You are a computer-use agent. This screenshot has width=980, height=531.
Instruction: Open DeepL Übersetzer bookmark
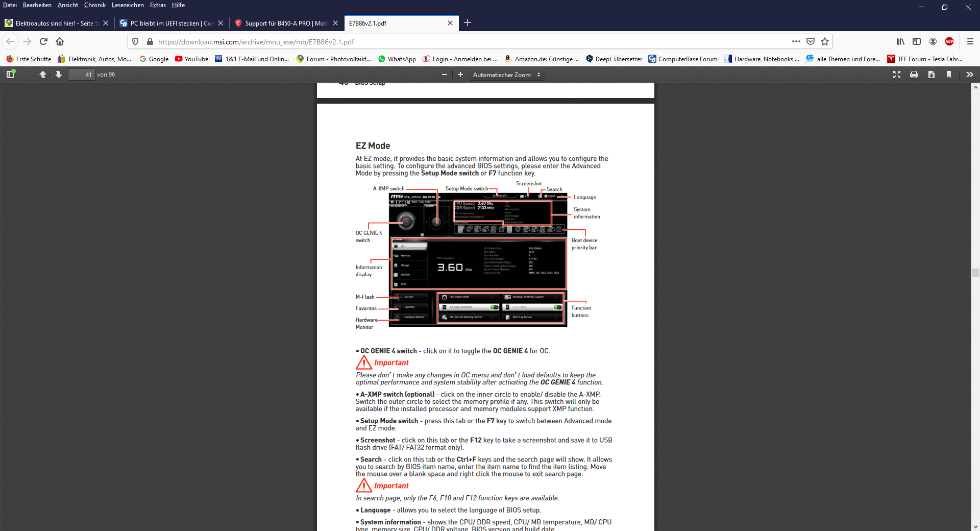click(614, 59)
